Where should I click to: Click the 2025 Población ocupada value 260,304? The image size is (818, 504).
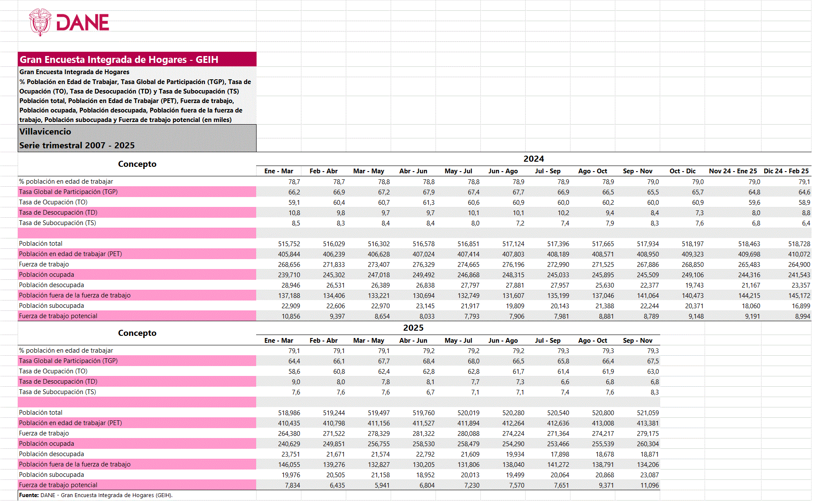point(648,444)
